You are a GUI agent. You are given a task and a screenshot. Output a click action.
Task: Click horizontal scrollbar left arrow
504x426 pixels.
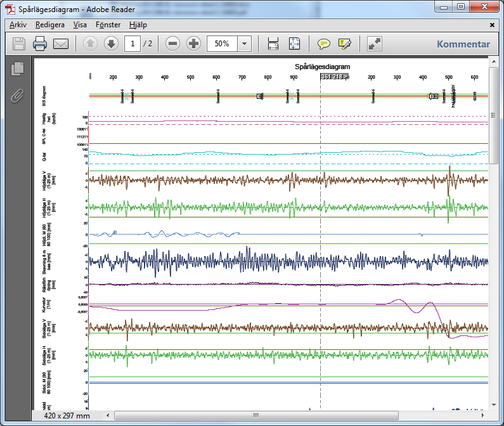108,415
